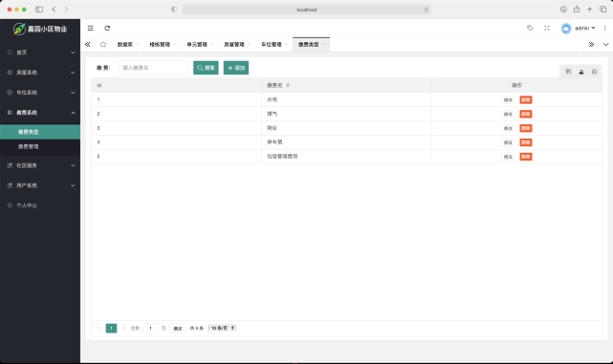Click the 停车费 cell
This screenshot has height=364, width=613.
(x=346, y=142)
